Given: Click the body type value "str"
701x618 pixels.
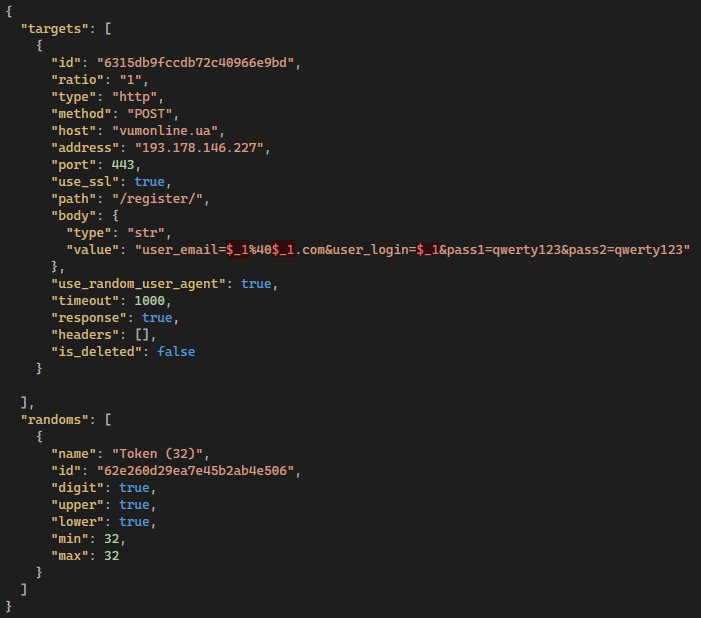Looking at the screenshot, I should [x=146, y=233].
